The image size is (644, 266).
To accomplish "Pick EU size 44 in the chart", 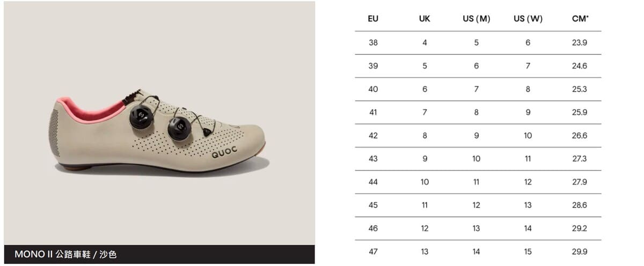I will [x=374, y=182].
